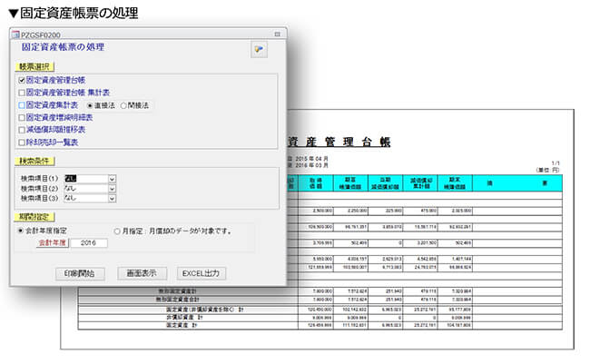
Task: Click the 期間指定 section label
Action: point(34,217)
